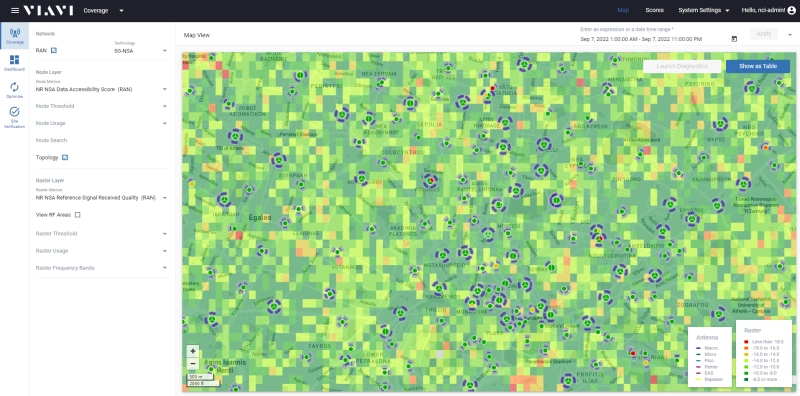800x396 pixels.
Task: Open the calendar date picker icon
Action: point(734,39)
